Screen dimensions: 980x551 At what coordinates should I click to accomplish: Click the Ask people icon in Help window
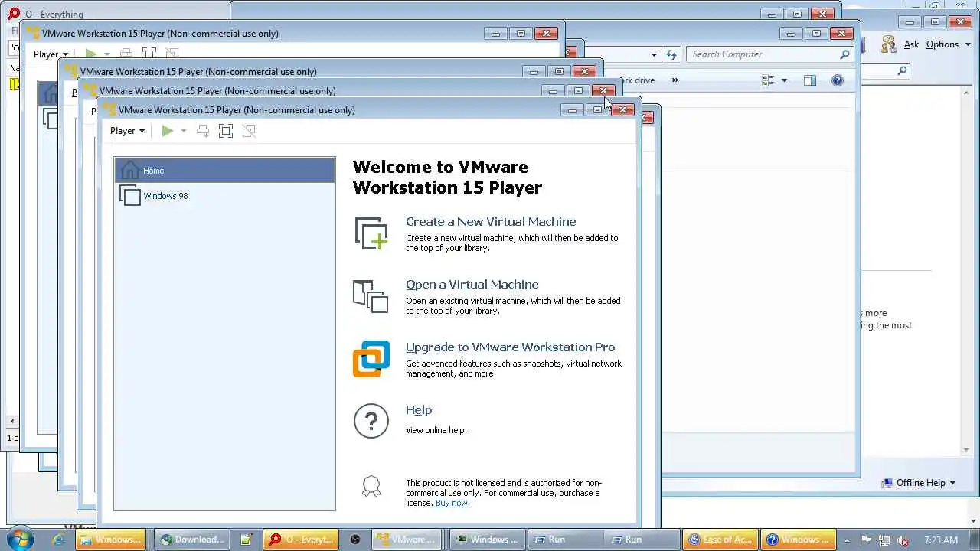click(889, 44)
